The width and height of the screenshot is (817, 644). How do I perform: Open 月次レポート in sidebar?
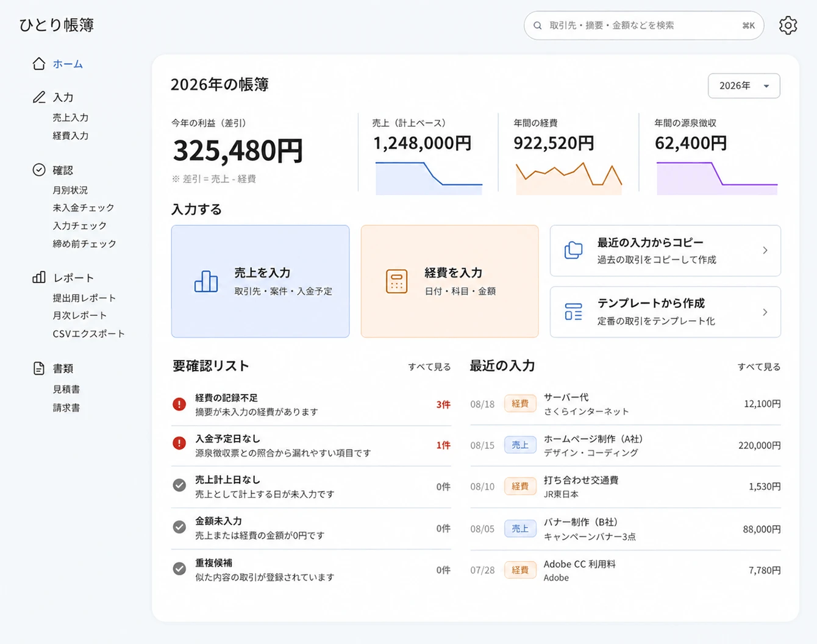coord(79,315)
